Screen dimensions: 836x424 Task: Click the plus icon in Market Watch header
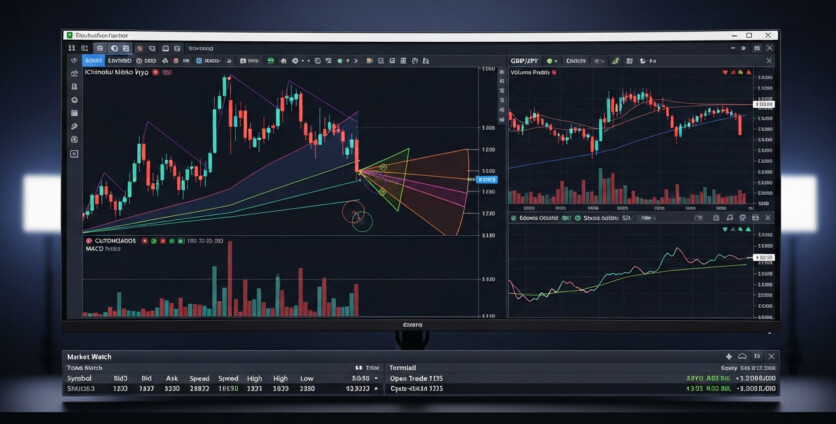729,356
